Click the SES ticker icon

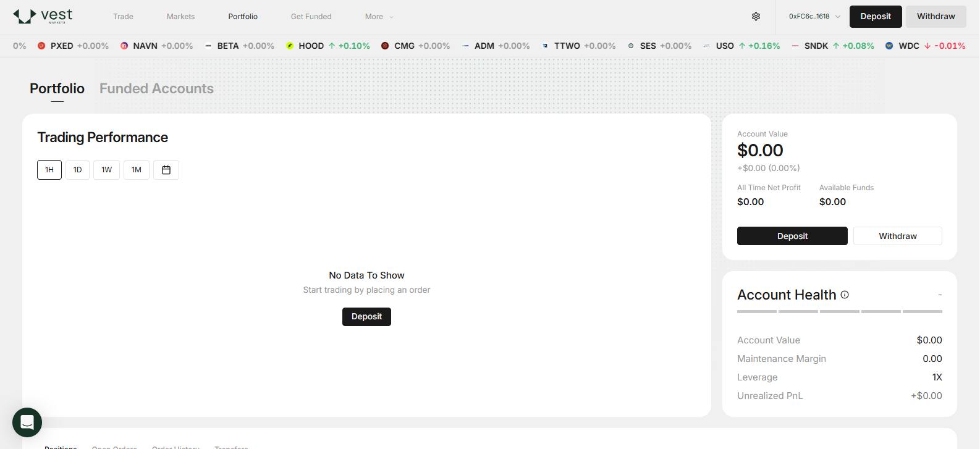tap(631, 46)
